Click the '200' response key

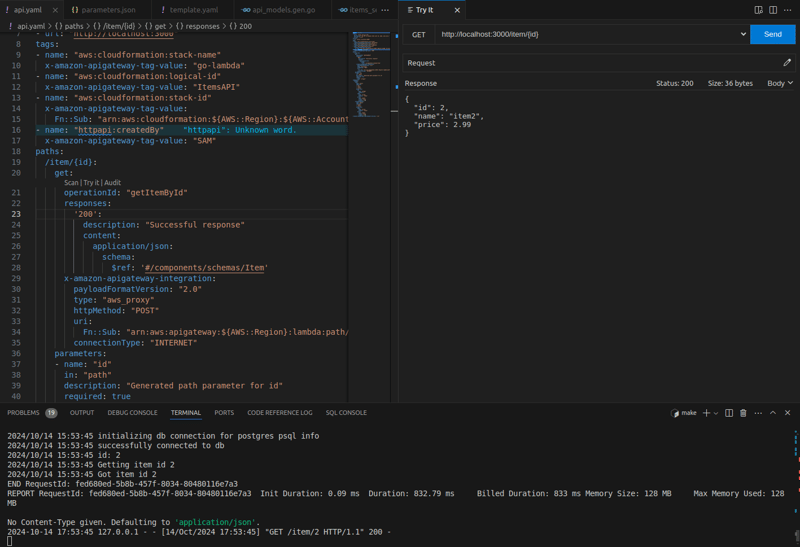tap(87, 214)
